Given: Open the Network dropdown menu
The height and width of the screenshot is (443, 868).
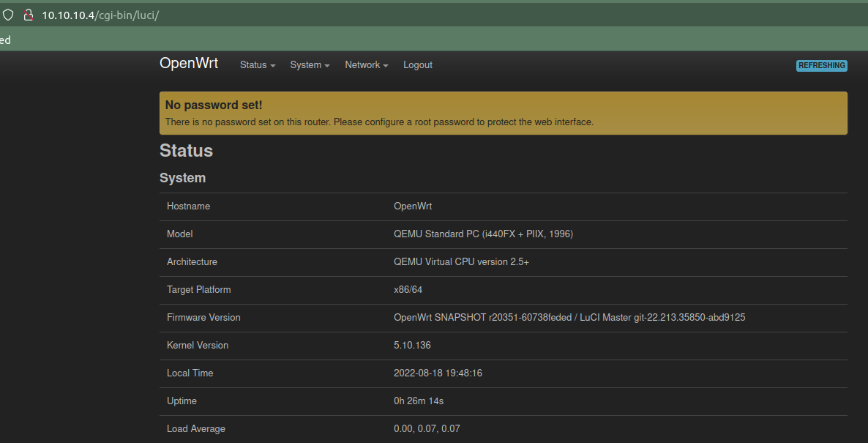Looking at the screenshot, I should [366, 65].
